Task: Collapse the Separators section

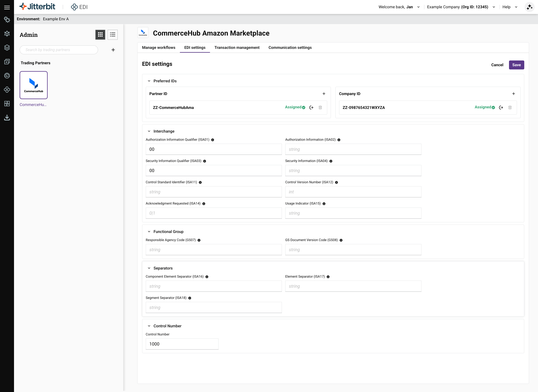Action: (149, 268)
